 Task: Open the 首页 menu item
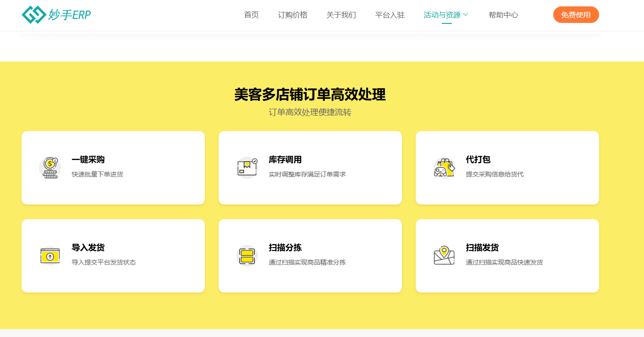click(251, 14)
